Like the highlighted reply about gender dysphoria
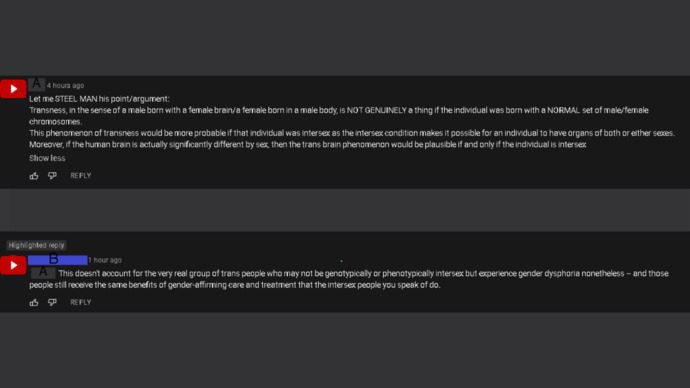 34,303
